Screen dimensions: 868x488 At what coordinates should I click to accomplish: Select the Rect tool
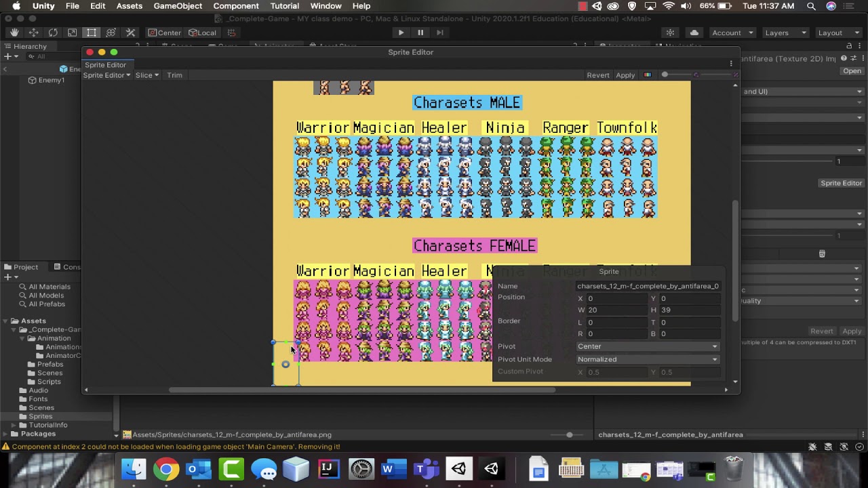[92, 33]
